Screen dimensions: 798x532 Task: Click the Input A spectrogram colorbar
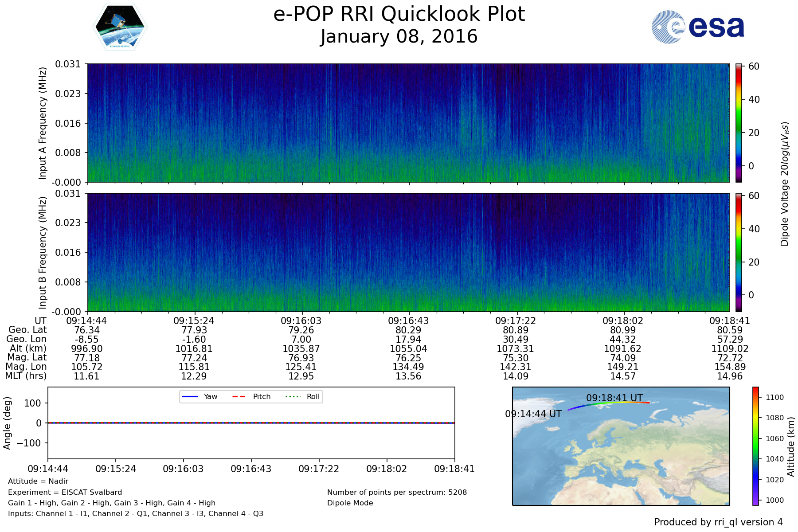[x=739, y=123]
